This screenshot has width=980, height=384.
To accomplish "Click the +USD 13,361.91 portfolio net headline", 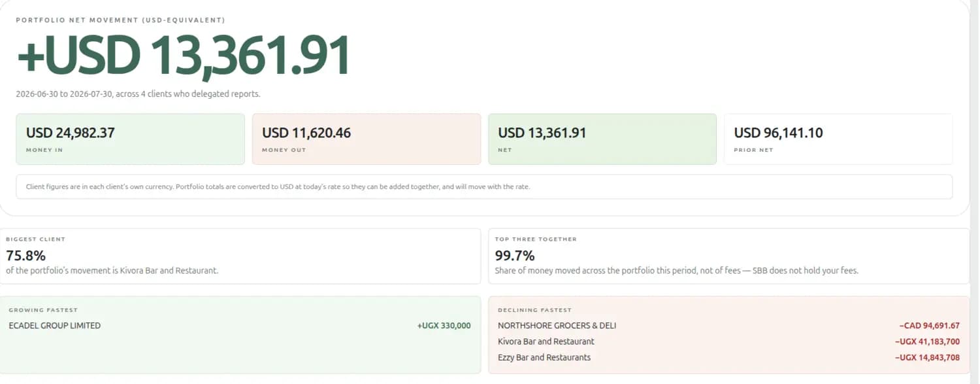I will pos(184,56).
